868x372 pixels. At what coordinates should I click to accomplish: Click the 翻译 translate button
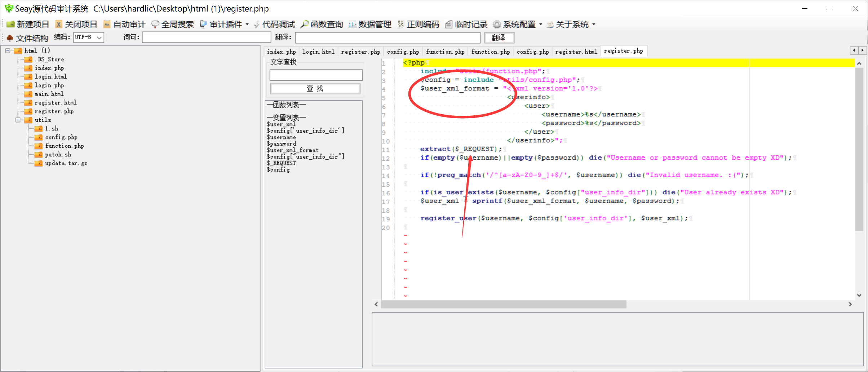click(499, 37)
